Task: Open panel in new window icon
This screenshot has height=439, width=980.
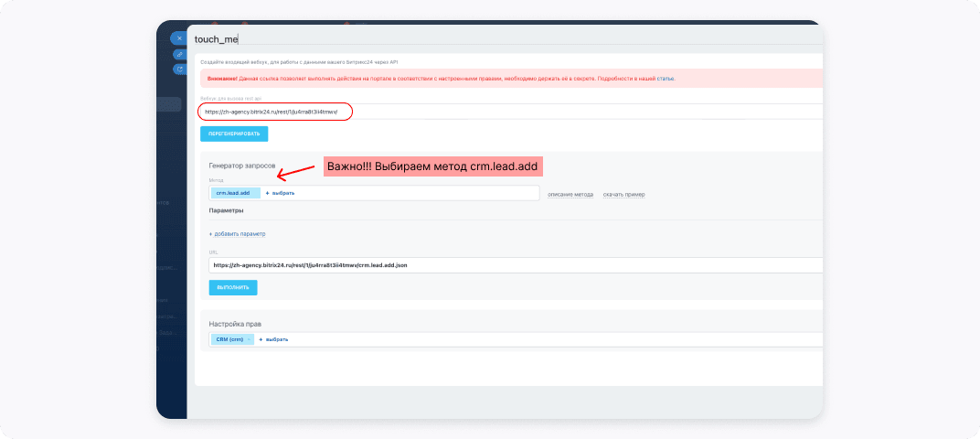Action: 180,70
